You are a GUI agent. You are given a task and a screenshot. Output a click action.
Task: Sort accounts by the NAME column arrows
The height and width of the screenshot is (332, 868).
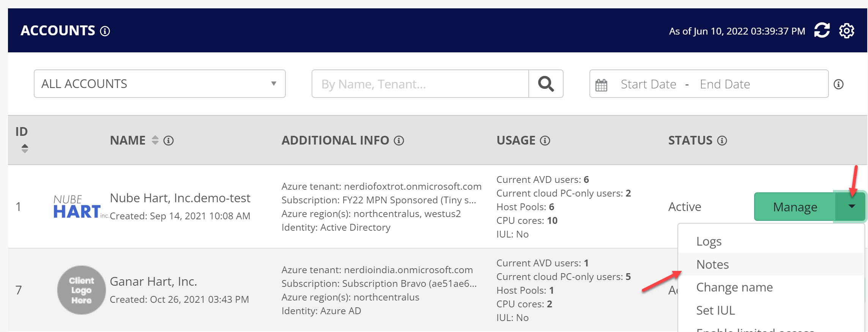[155, 140]
